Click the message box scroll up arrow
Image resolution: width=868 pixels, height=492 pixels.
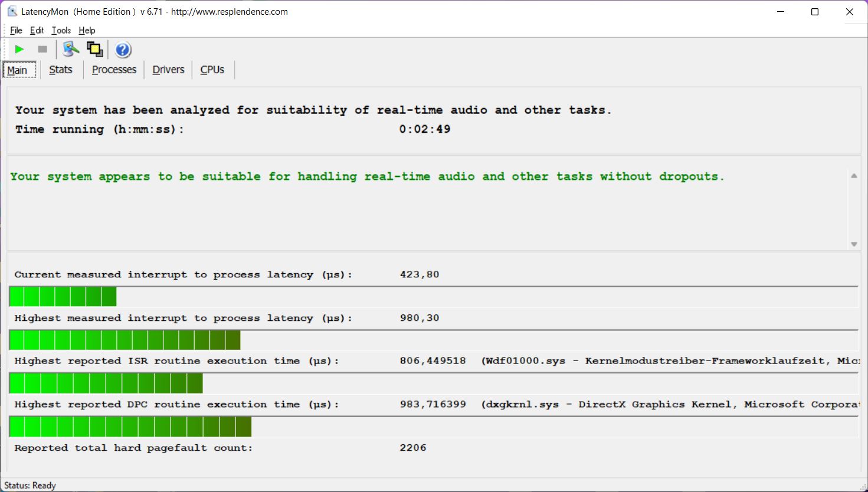[854, 176]
